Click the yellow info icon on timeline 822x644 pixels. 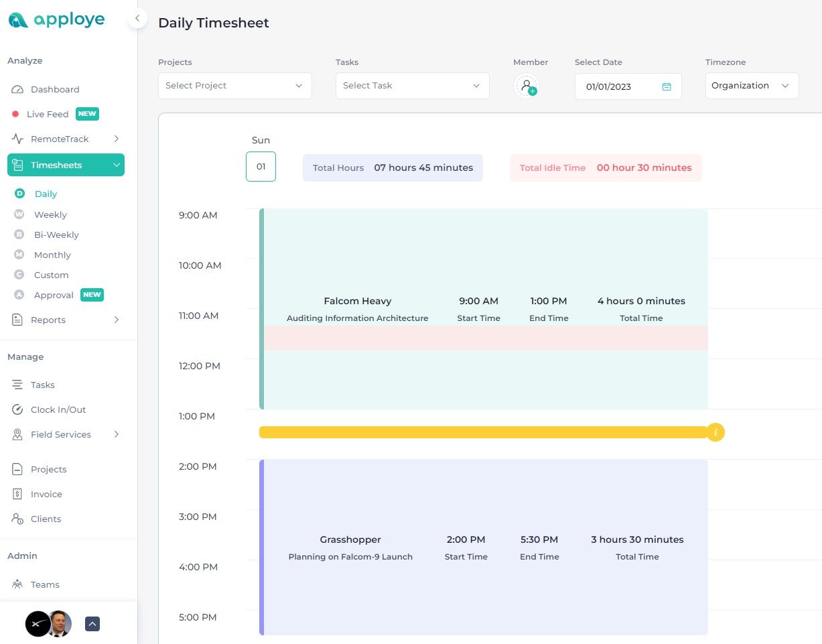click(x=715, y=432)
